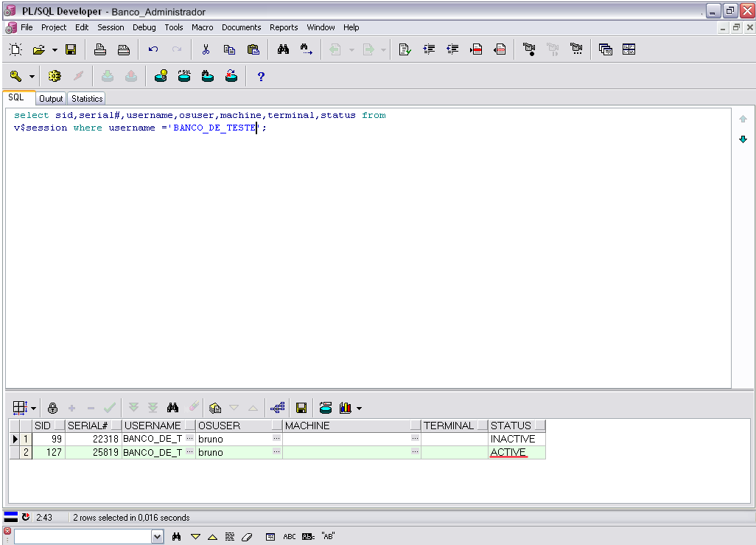Viewport: 756px width, 545px height.
Task: Switch to the Statistics tab
Action: tap(87, 99)
